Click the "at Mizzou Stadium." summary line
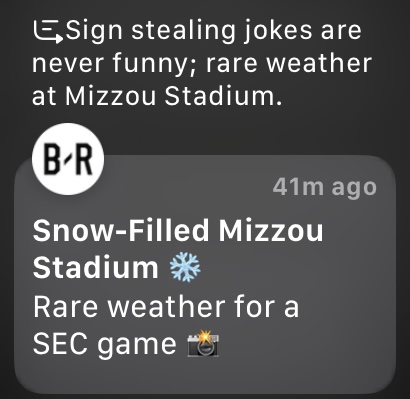This screenshot has width=410, height=399. click(157, 96)
